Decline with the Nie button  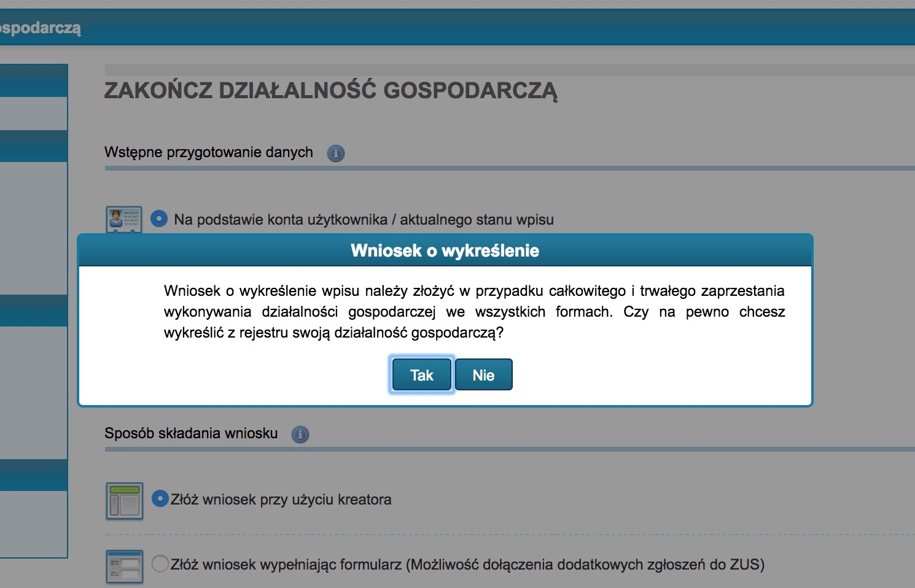point(484,374)
